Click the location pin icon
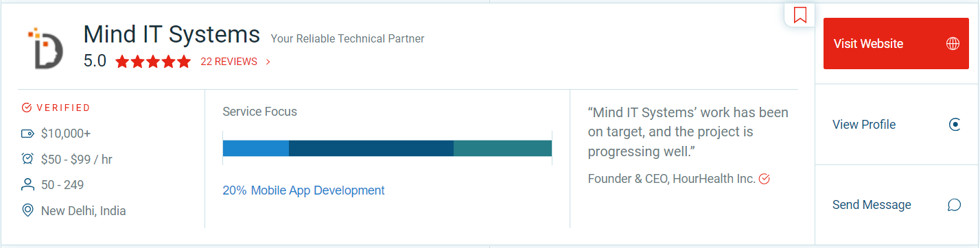Image resolution: width=980 pixels, height=248 pixels. pyautogui.click(x=27, y=210)
